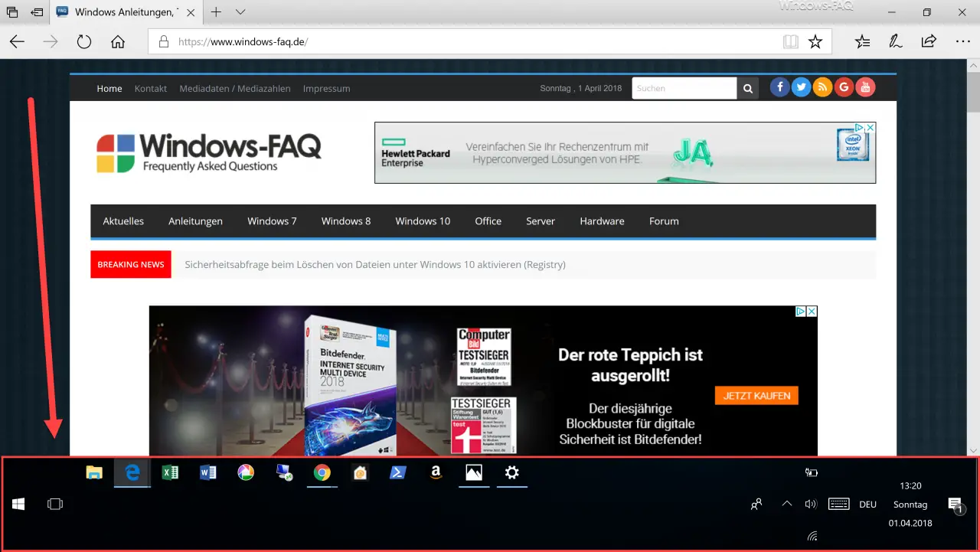Image resolution: width=980 pixels, height=552 pixels.
Task: Open Task View on the taskbar
Action: coord(54,504)
